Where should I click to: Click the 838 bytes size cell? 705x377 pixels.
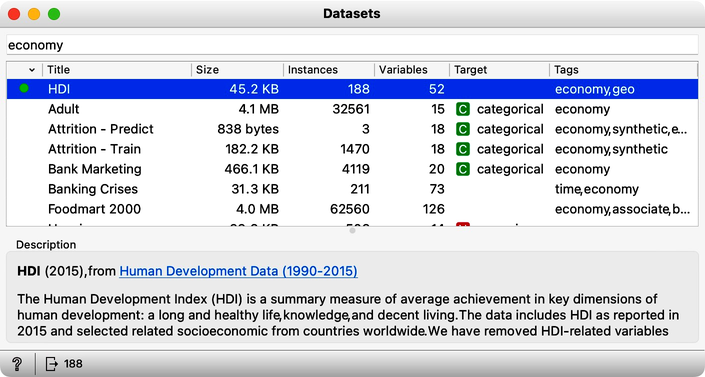(x=248, y=129)
